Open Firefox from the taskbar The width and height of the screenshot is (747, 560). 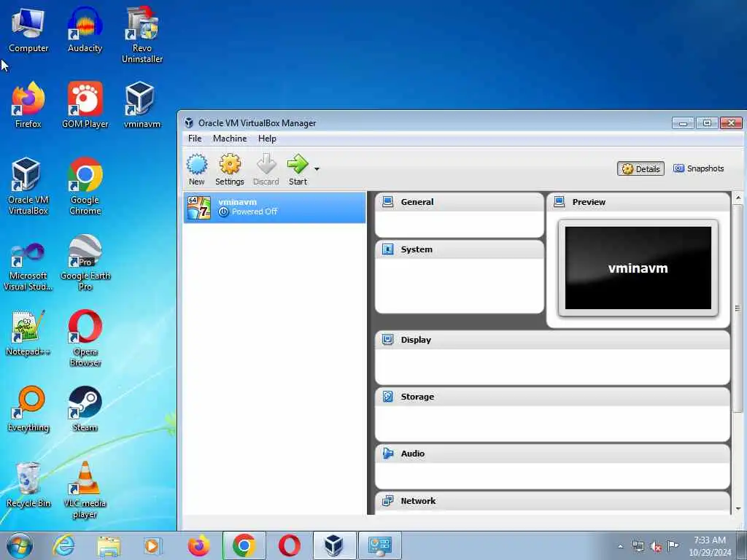(198, 545)
